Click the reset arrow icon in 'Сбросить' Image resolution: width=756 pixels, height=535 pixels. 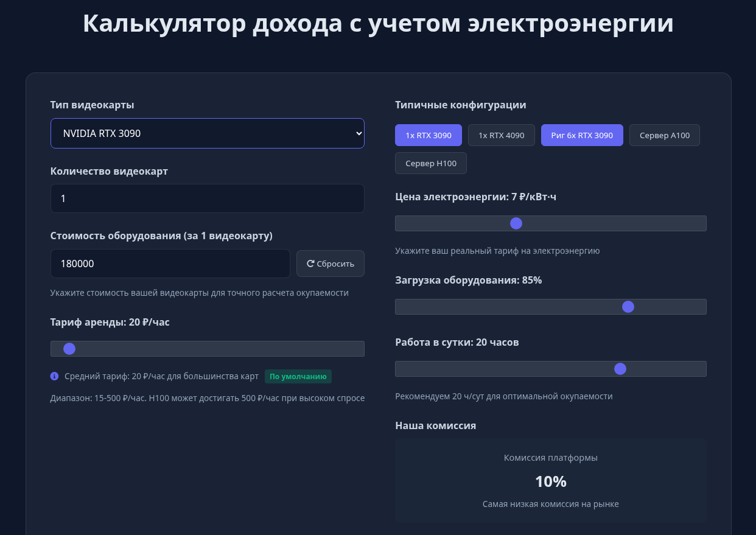(x=310, y=264)
